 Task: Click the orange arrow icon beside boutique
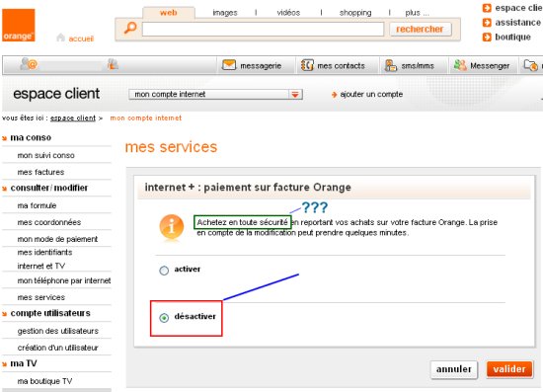pyautogui.click(x=487, y=38)
